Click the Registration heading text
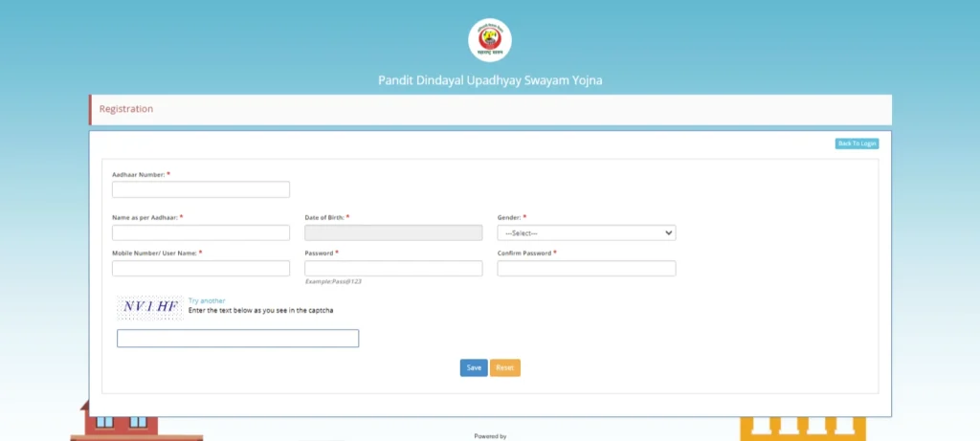The height and width of the screenshot is (441, 980). [126, 109]
